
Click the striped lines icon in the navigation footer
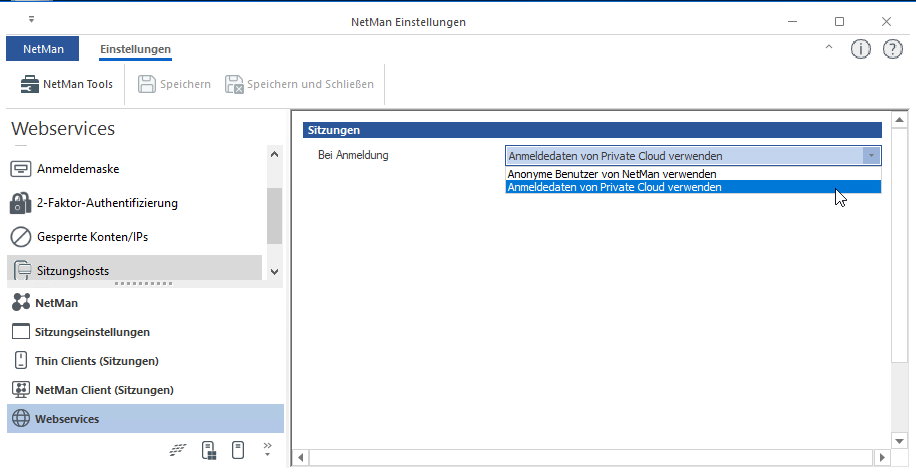click(x=178, y=450)
